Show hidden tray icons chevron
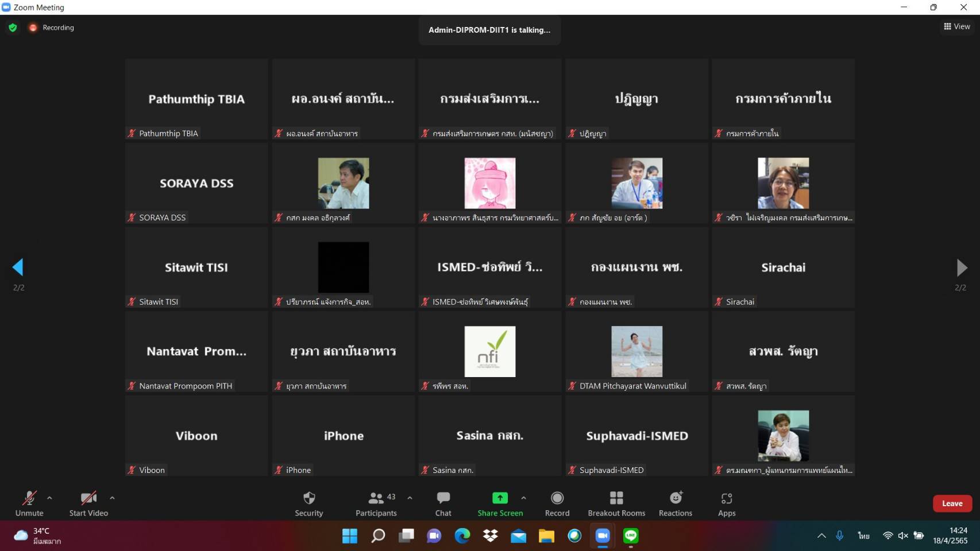The image size is (980, 551). [821, 536]
